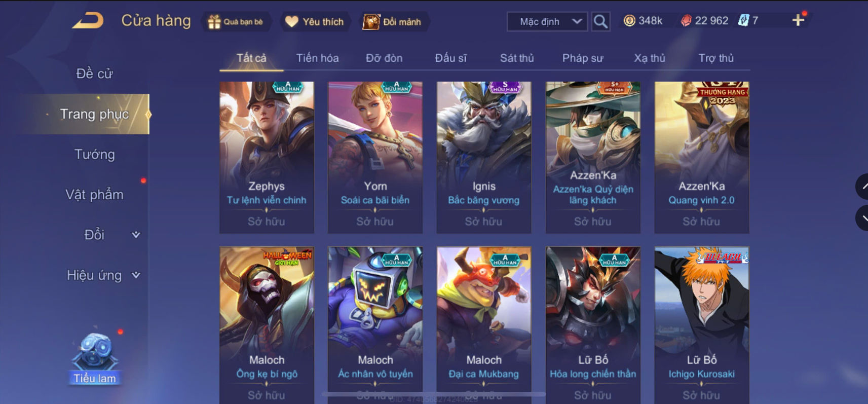
Task: Open the Mặc định sort dropdown
Action: [547, 22]
